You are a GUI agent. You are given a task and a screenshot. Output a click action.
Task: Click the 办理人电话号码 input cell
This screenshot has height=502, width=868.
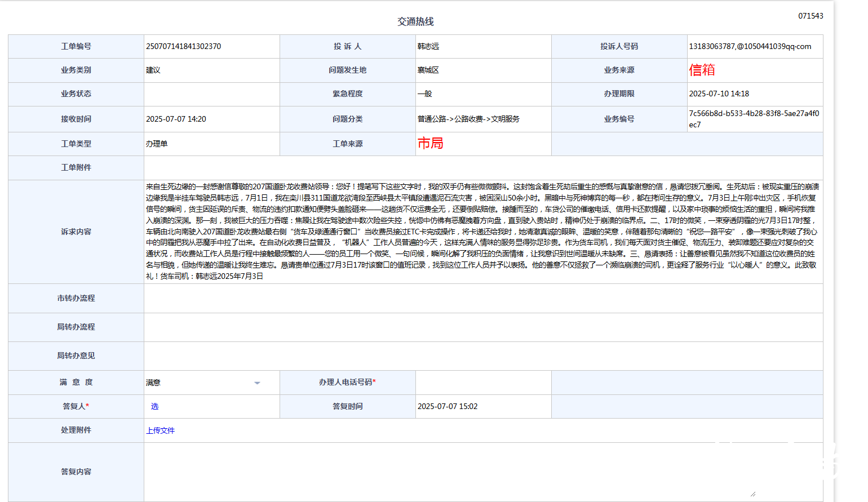click(x=483, y=383)
